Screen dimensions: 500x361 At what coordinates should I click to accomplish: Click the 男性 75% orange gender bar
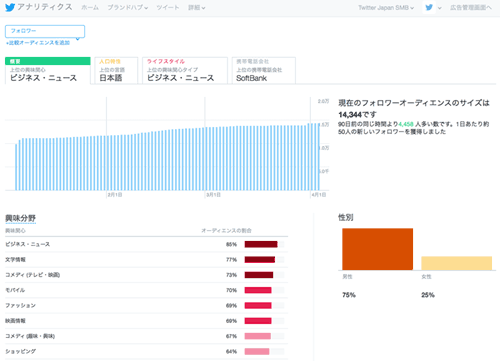pyautogui.click(x=377, y=249)
